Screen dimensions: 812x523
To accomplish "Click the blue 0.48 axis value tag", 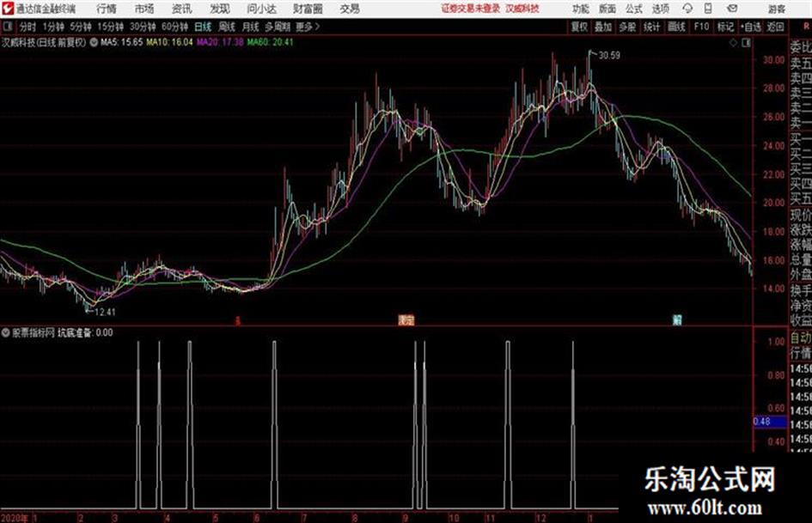I will pyautogui.click(x=769, y=422).
